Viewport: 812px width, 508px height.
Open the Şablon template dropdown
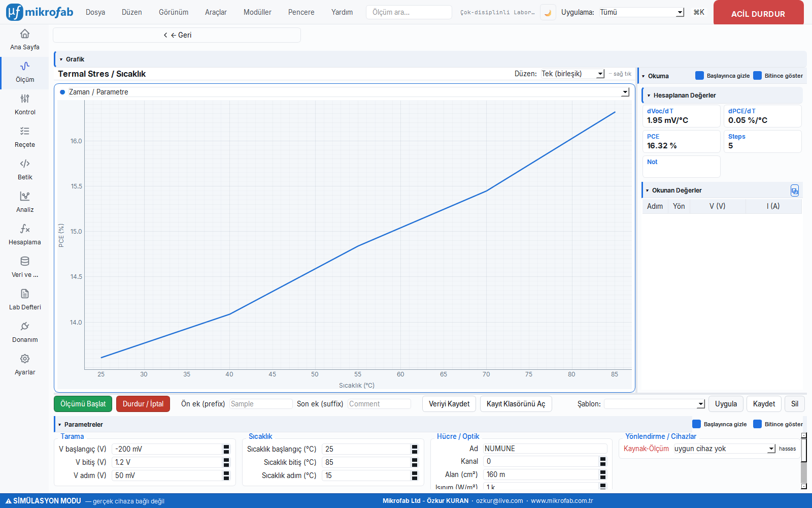click(655, 404)
